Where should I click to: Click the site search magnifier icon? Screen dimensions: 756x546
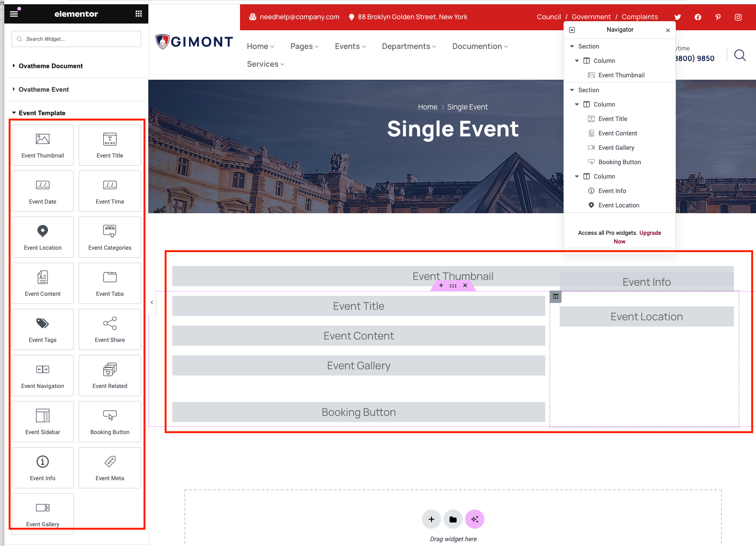click(740, 56)
